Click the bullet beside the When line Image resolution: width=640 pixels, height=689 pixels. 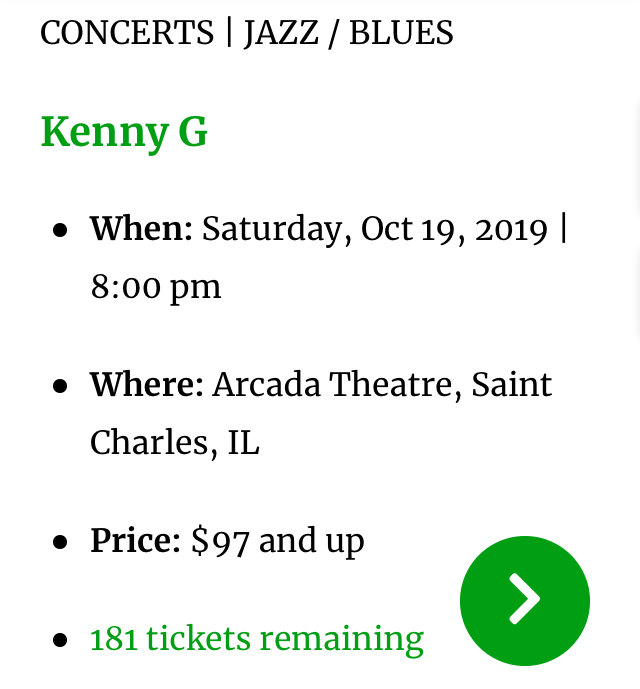61,230
